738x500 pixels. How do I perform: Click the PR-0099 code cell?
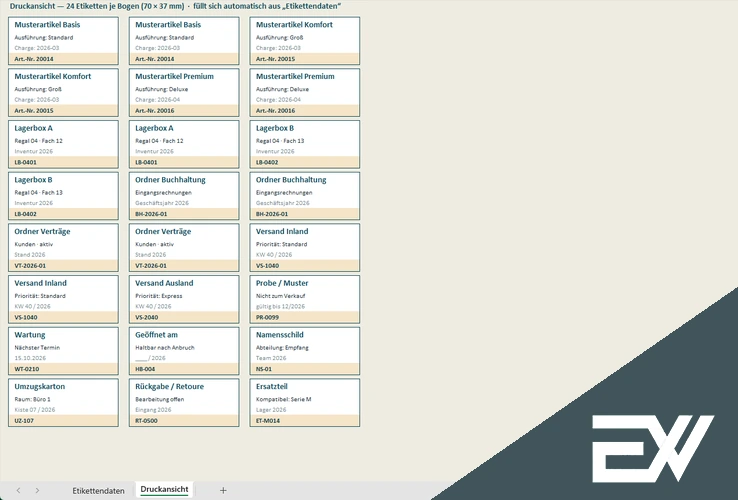305,317
